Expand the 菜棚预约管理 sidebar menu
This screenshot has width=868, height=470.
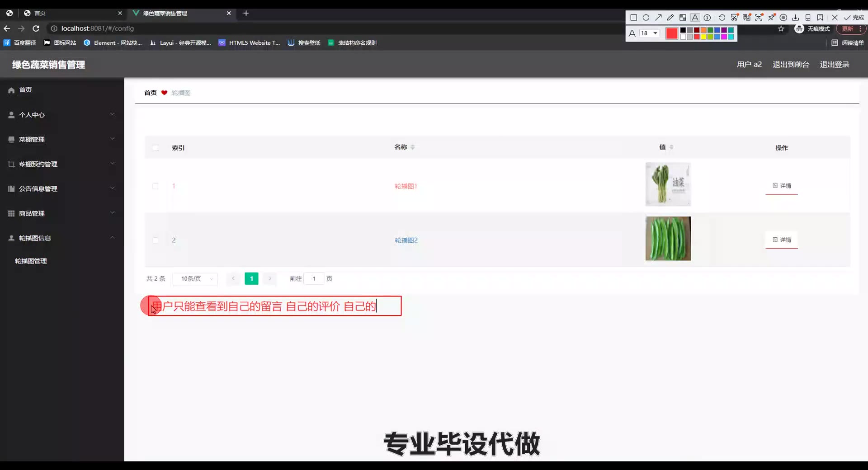coord(62,164)
